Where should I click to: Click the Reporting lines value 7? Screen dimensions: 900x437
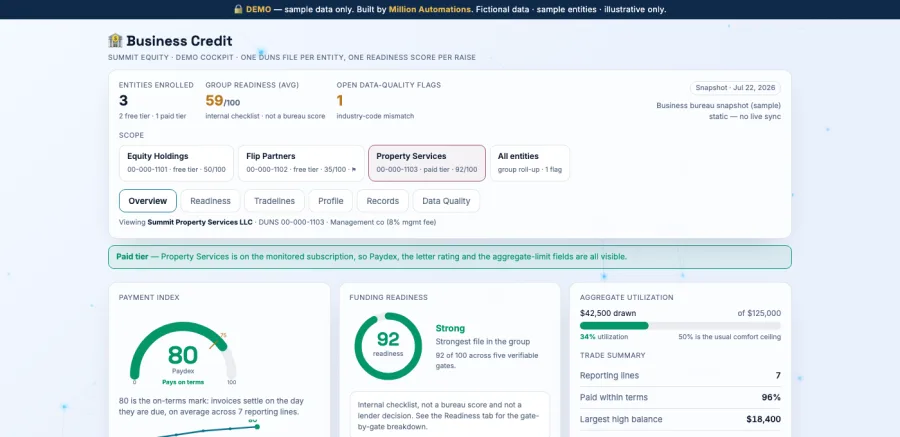point(778,376)
